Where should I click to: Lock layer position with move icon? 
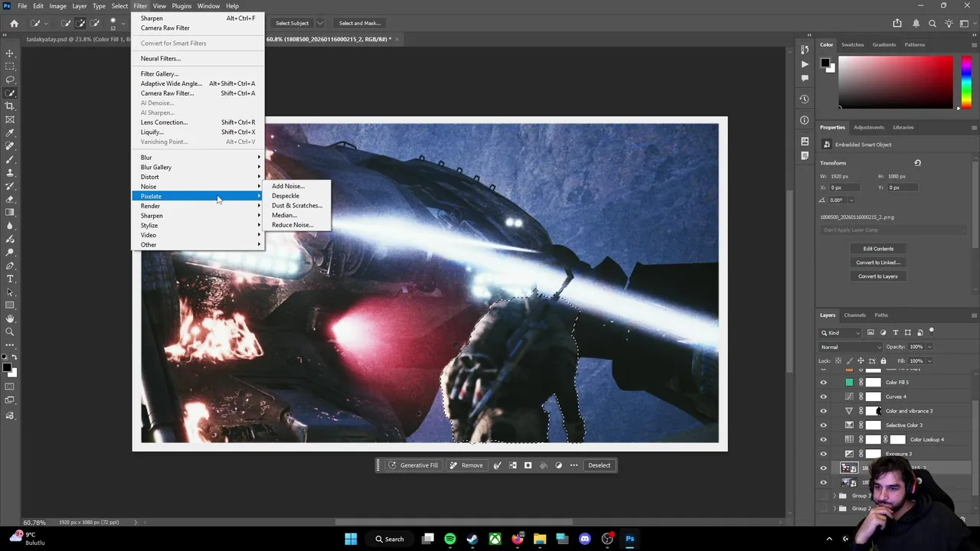pos(861,360)
